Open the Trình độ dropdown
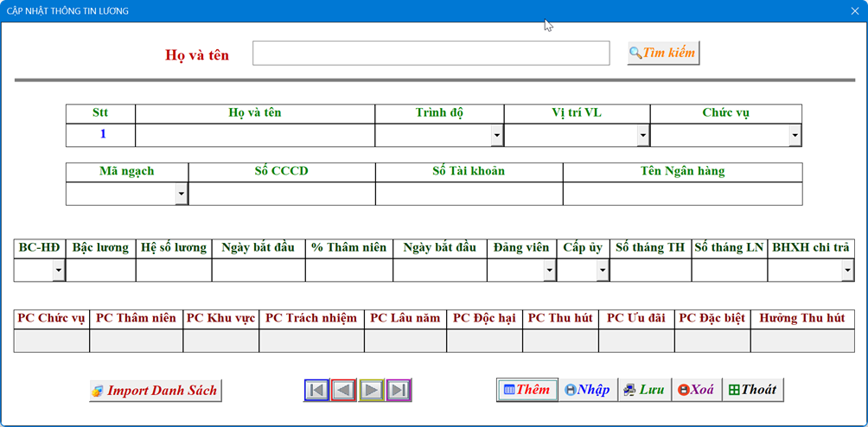This screenshot has width=868, height=427. pos(496,136)
